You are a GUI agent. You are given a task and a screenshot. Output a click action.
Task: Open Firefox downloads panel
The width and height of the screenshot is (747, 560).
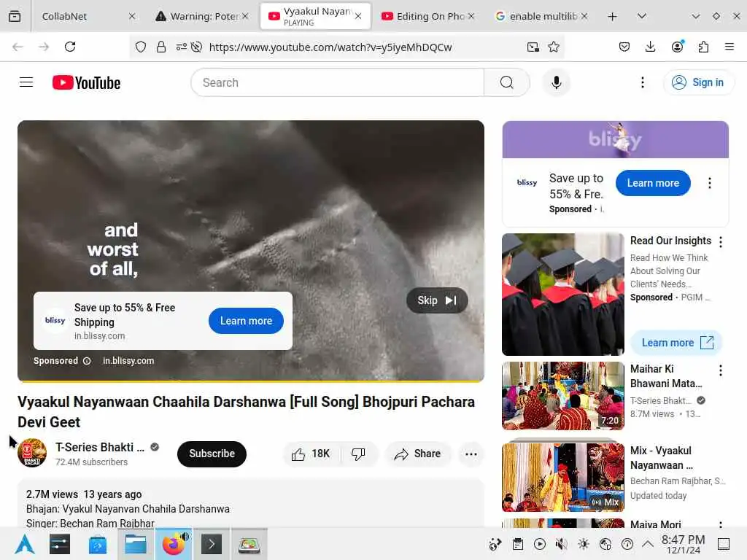[650, 47]
